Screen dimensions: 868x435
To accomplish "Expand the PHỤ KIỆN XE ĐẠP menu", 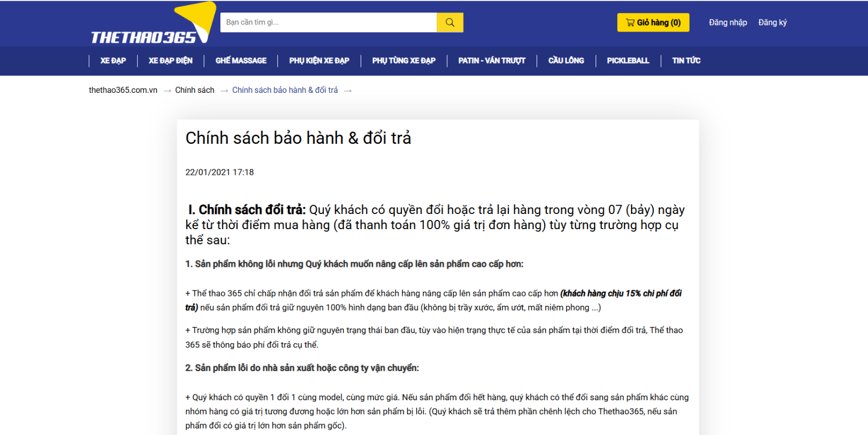I will pyautogui.click(x=319, y=60).
